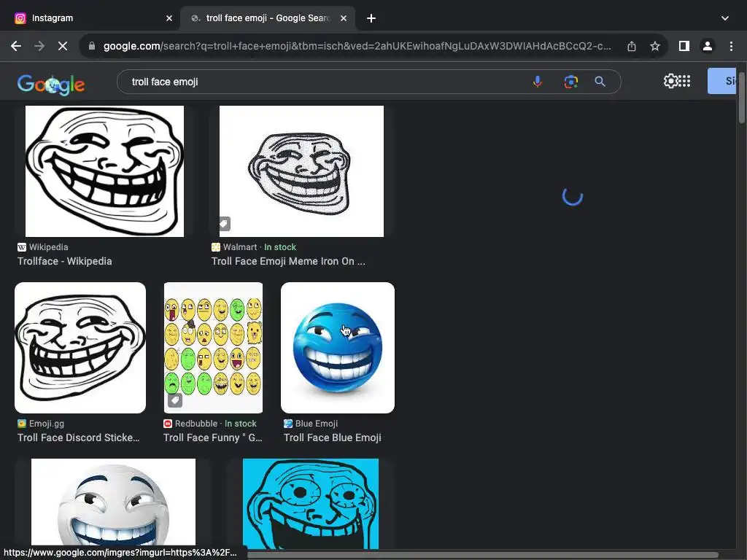The image size is (747, 560).
Task: Open the Troll Face Blue Emoji link
Action: click(333, 437)
